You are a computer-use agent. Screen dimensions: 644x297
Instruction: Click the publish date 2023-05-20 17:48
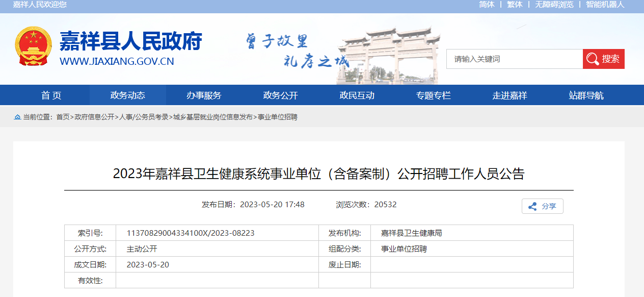[x=272, y=205]
